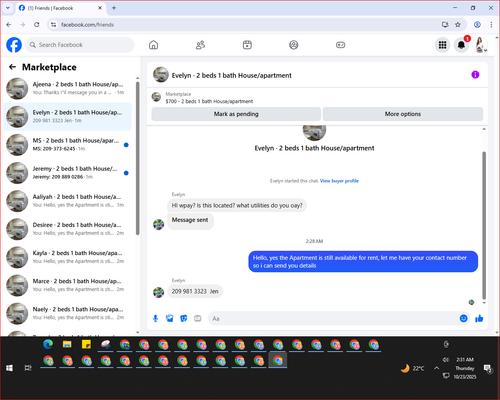Click Mark as pending button

236,114
